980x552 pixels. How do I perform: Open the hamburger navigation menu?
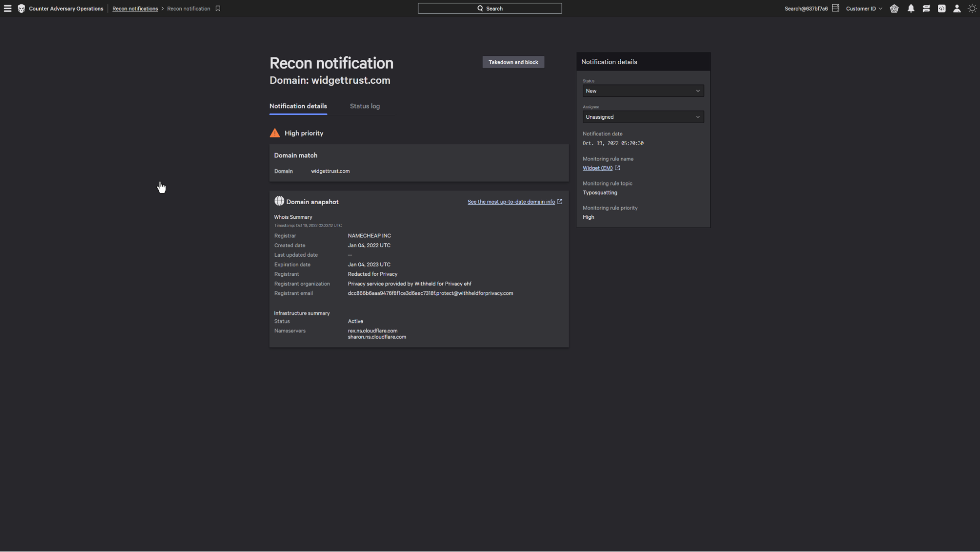[x=7, y=8]
